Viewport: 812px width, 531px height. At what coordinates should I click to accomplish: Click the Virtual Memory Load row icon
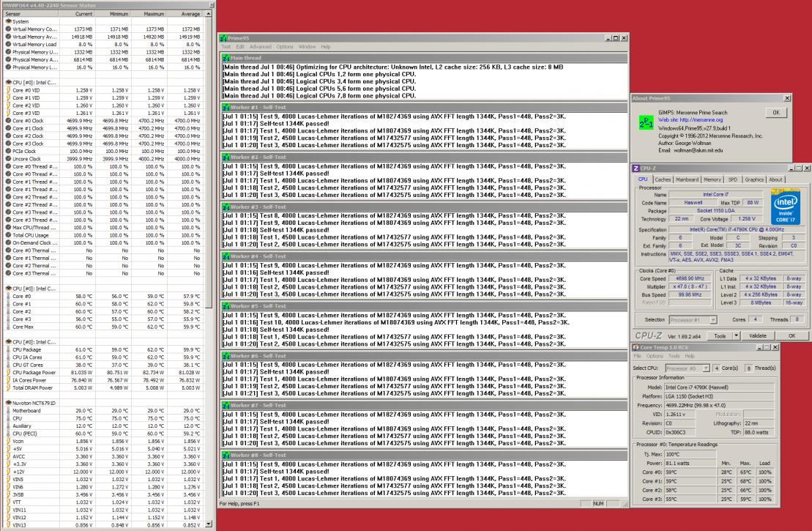(8, 45)
